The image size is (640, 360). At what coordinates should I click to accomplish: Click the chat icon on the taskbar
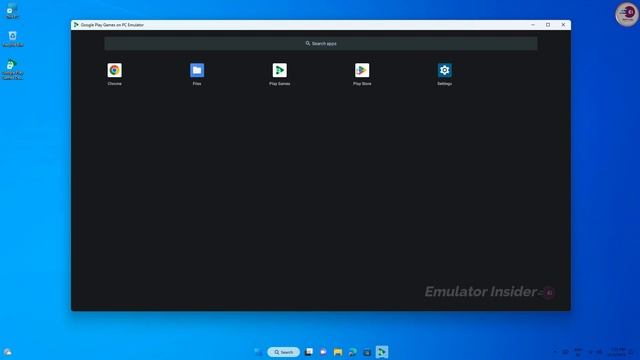point(323,352)
